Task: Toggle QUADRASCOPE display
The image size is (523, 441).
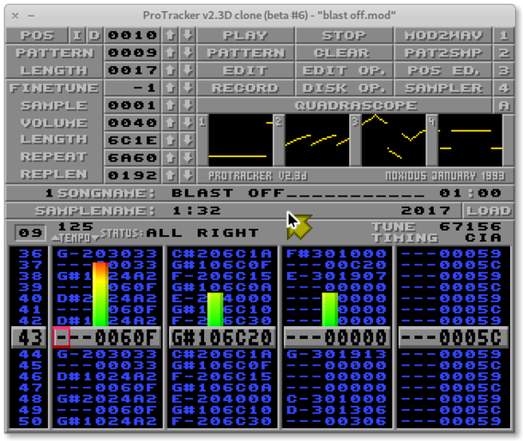Action: [x=344, y=105]
